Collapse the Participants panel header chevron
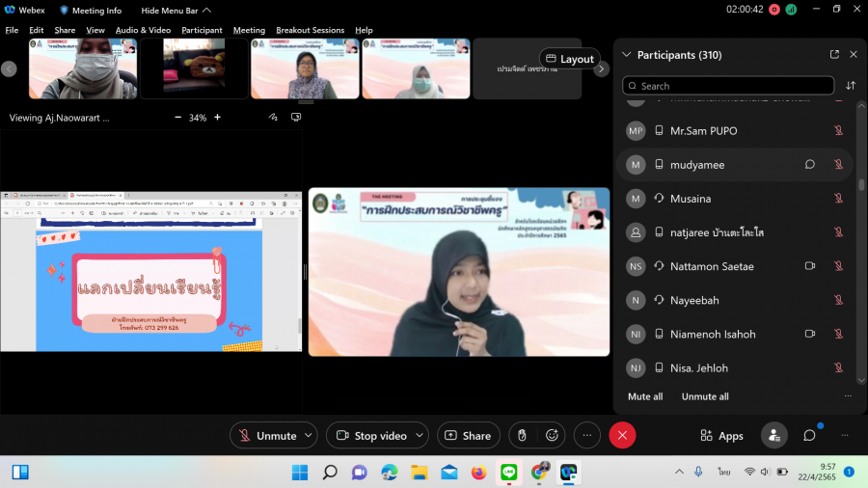The image size is (868, 488). (627, 55)
